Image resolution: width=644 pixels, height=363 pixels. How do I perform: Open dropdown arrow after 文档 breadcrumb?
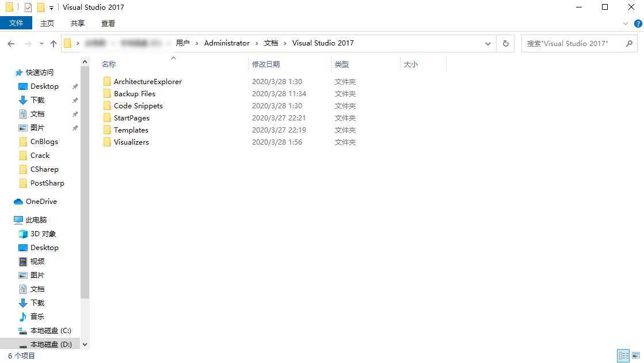[x=285, y=43]
